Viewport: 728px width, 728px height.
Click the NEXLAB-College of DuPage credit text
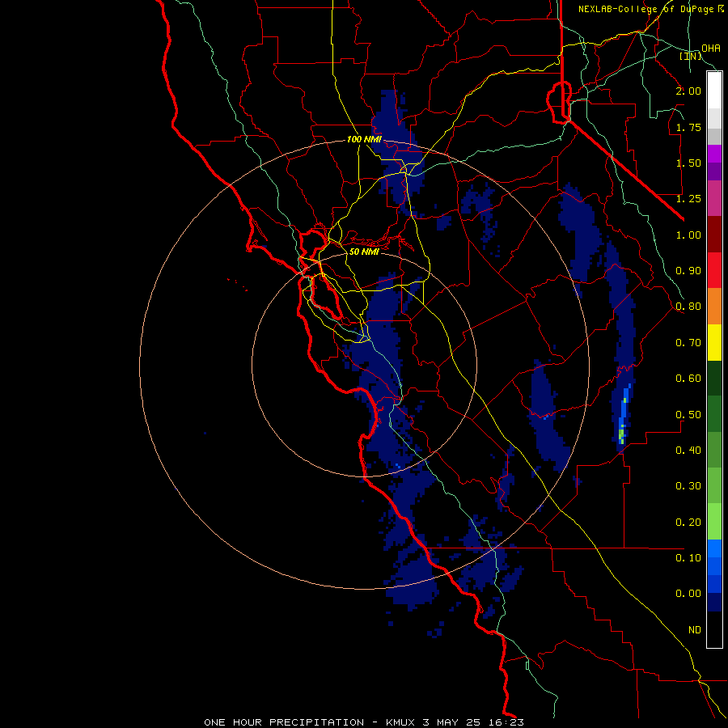[x=650, y=9]
